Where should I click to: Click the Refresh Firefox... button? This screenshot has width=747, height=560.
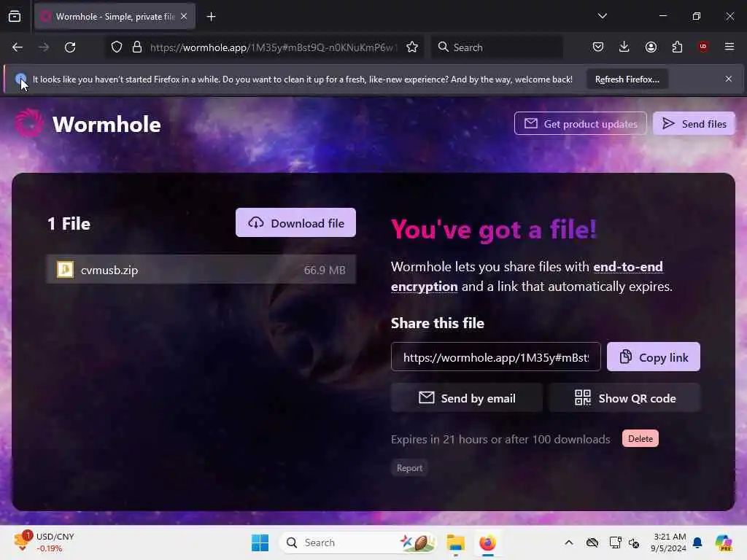tap(627, 79)
